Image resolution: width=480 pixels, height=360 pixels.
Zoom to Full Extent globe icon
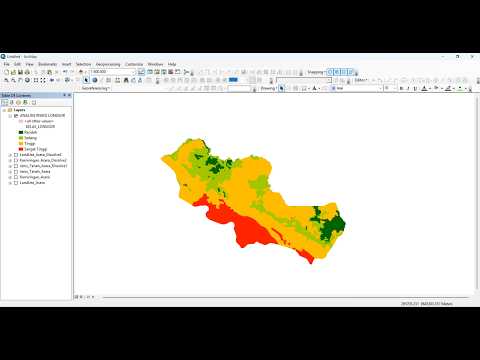click(x=27, y=80)
